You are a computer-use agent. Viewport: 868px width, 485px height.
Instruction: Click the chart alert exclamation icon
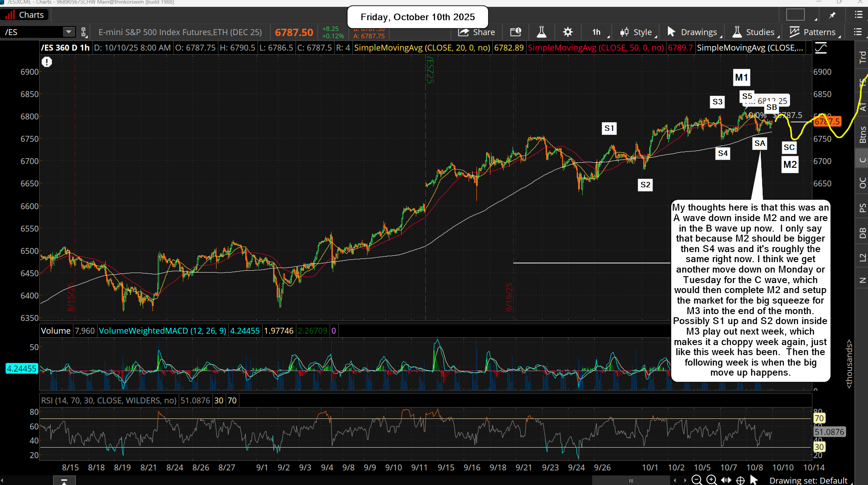47,62
